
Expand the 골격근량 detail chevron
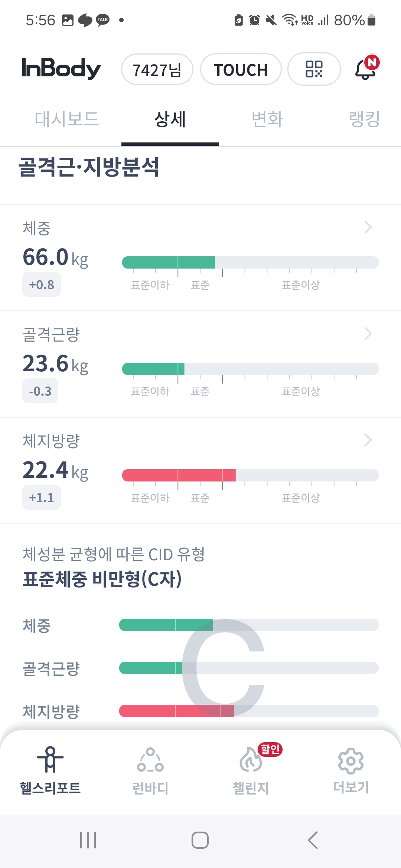[x=368, y=333]
